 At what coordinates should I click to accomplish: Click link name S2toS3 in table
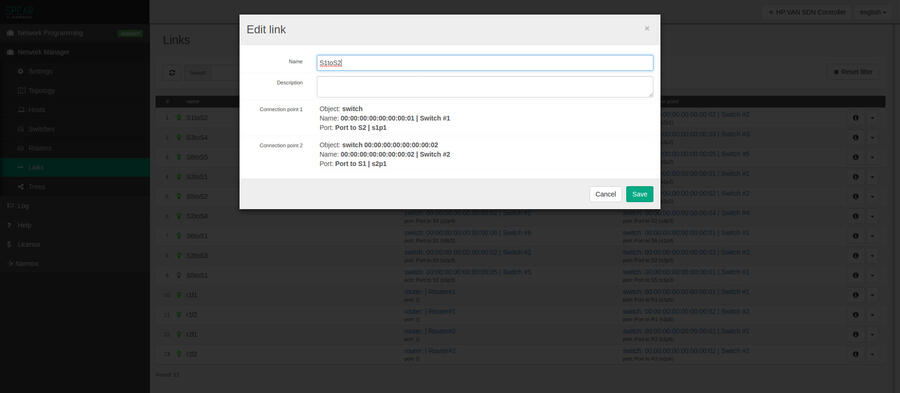pos(197,255)
